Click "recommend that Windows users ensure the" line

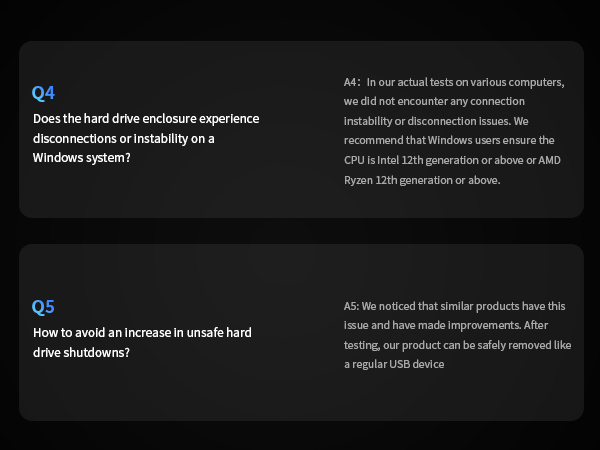[x=449, y=141]
